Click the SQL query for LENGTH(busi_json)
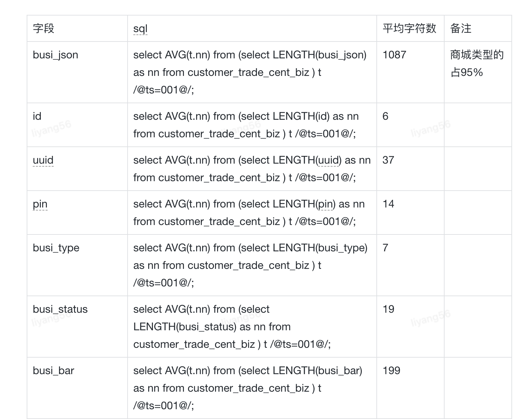 (250, 72)
